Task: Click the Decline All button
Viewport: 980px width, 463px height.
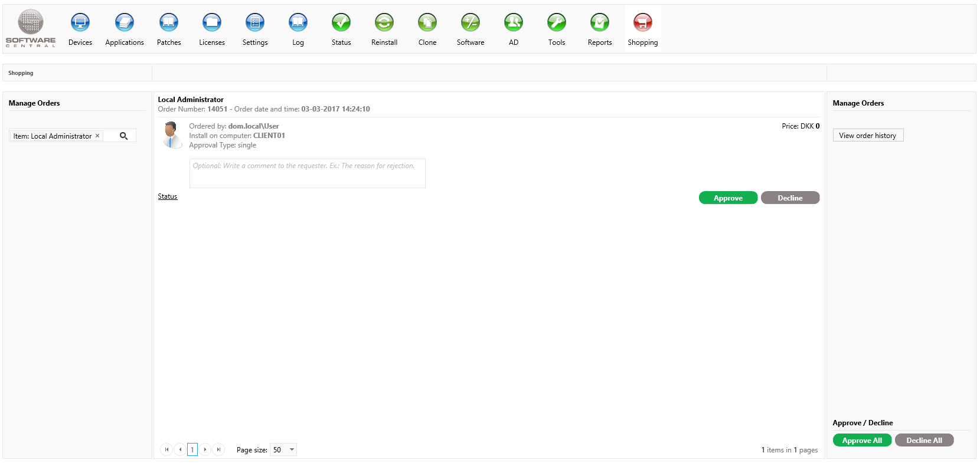Action: pyautogui.click(x=924, y=441)
